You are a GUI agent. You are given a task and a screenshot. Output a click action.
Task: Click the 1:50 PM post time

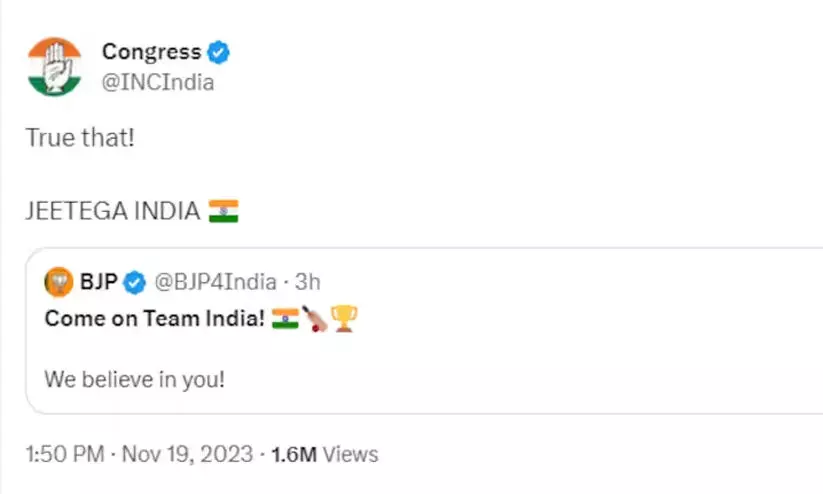pyautogui.click(x=64, y=454)
